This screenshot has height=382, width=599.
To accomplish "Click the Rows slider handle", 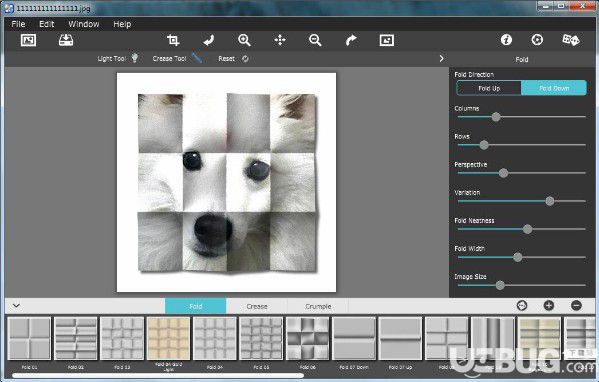I will [484, 145].
